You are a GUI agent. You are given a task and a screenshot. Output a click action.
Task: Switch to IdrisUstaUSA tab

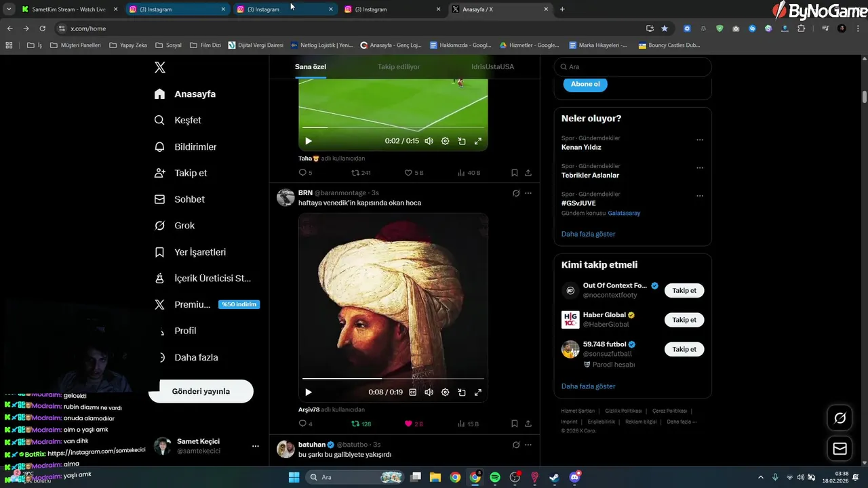pos(493,67)
